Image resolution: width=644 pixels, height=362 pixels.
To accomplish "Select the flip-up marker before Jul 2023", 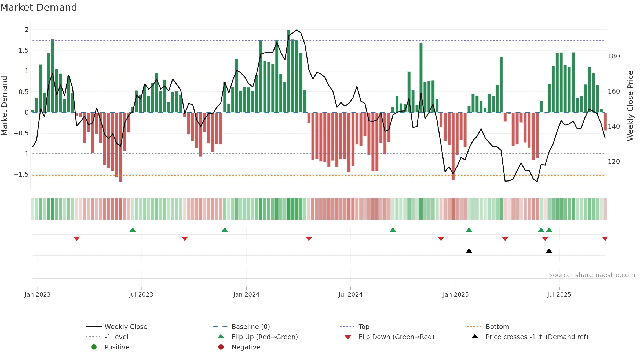I will click(x=133, y=230).
